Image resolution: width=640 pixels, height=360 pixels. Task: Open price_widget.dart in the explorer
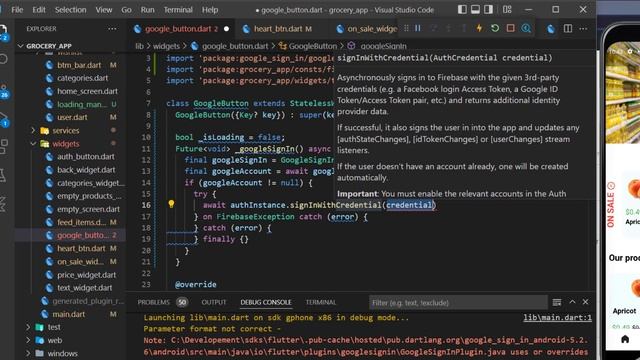click(87, 275)
